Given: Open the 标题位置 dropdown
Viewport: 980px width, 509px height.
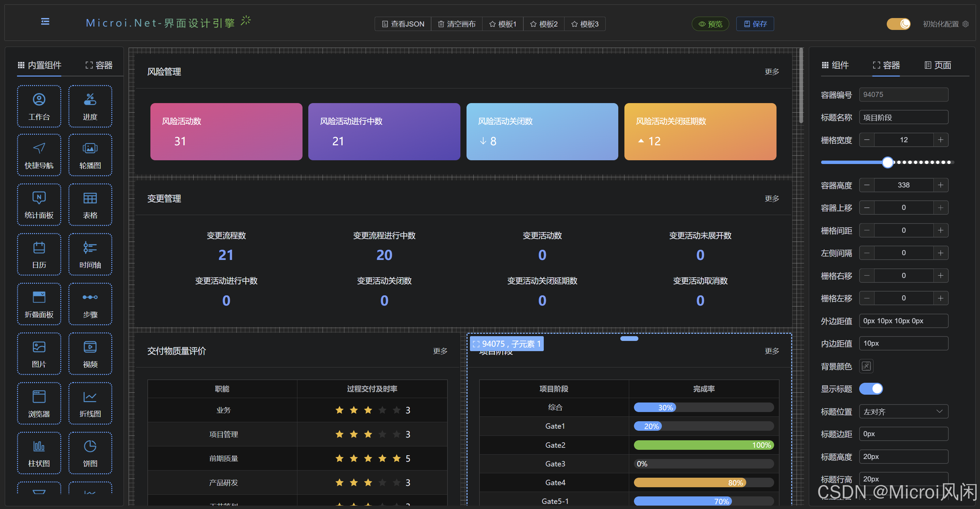Looking at the screenshot, I should pyautogui.click(x=903, y=412).
